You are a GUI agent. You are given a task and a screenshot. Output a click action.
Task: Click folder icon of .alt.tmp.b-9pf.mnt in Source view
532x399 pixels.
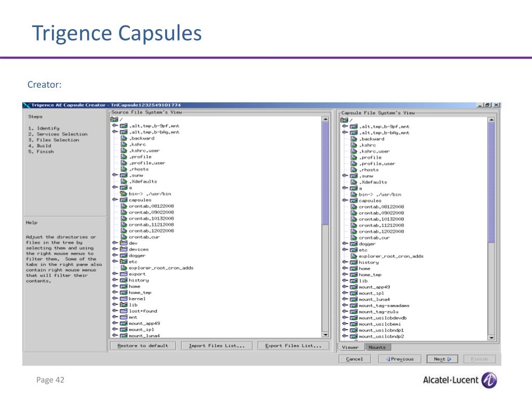(x=124, y=126)
